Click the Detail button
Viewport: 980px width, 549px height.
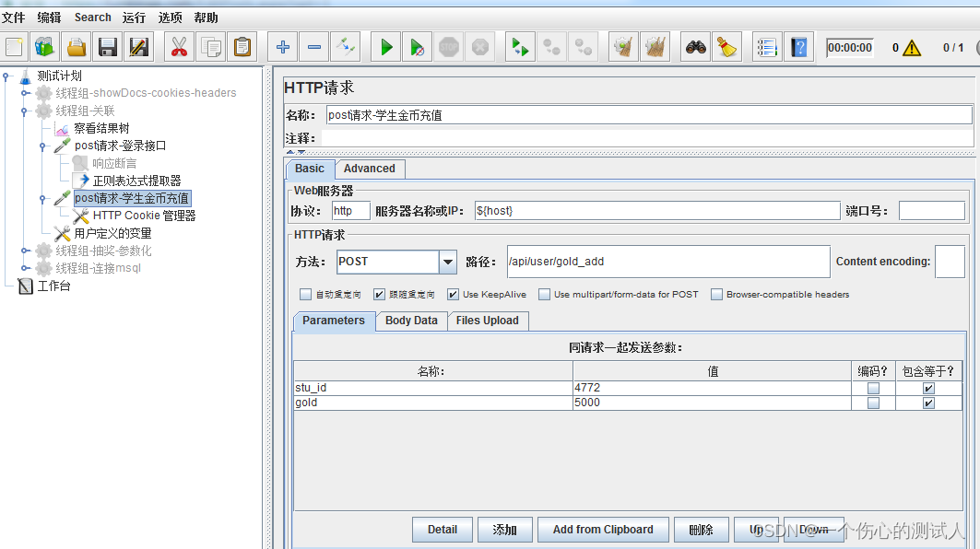tap(443, 530)
